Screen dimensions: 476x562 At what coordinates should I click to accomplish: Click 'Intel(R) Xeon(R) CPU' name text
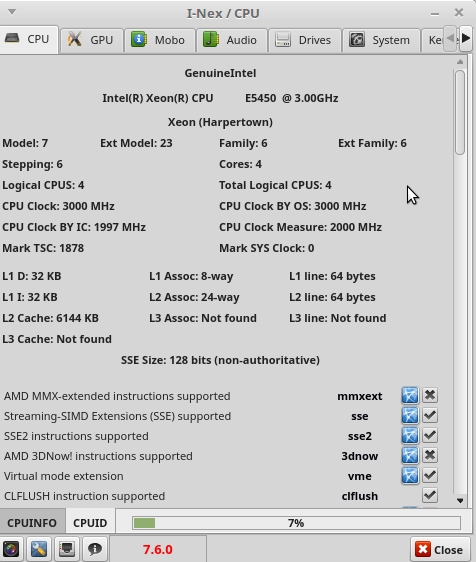pyautogui.click(x=158, y=98)
